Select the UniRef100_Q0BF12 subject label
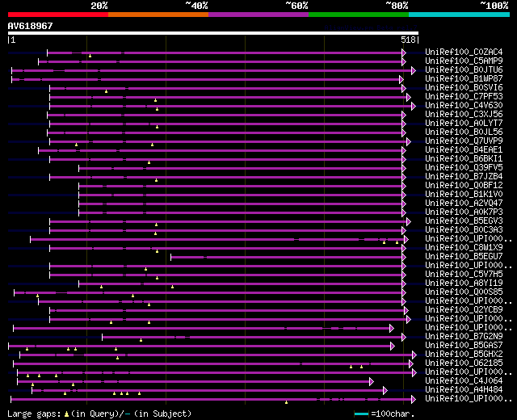Viewport: 517px width, 420px height. [x=464, y=186]
